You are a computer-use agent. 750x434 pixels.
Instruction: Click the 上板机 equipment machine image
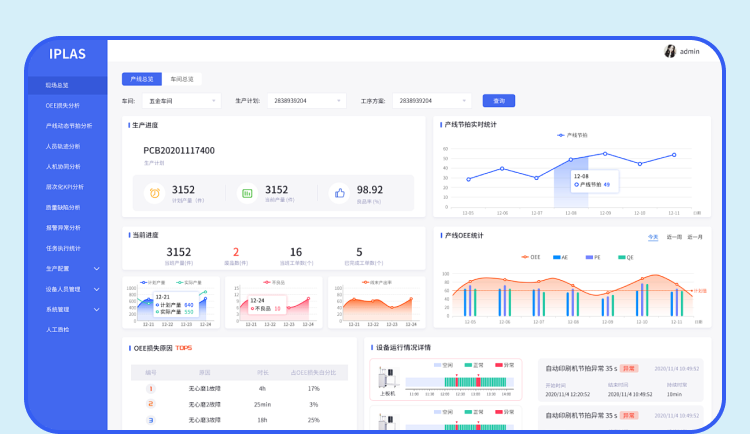[x=387, y=377]
